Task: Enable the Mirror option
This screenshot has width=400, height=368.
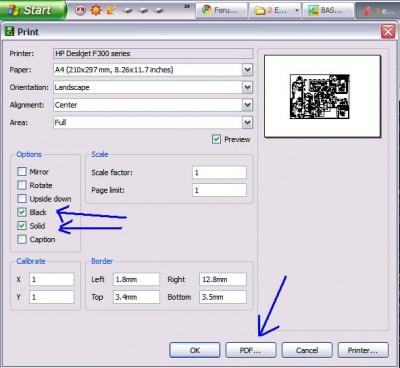Action: tap(22, 172)
